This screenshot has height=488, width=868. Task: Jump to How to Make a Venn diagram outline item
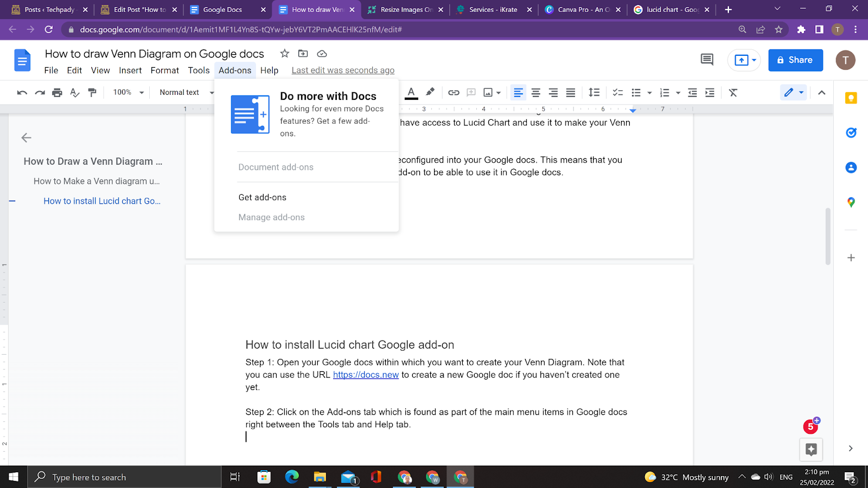97,181
